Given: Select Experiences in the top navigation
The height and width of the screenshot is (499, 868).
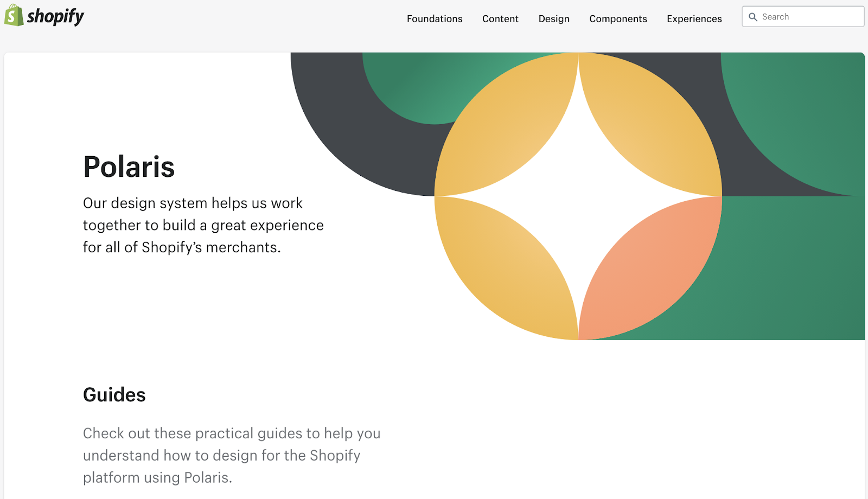Looking at the screenshot, I should coord(694,19).
